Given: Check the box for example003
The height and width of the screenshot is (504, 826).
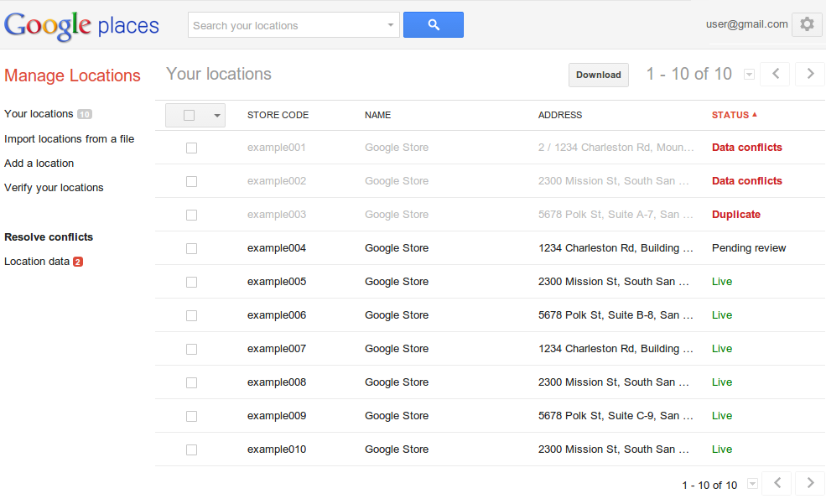Looking at the screenshot, I should pos(192,216).
